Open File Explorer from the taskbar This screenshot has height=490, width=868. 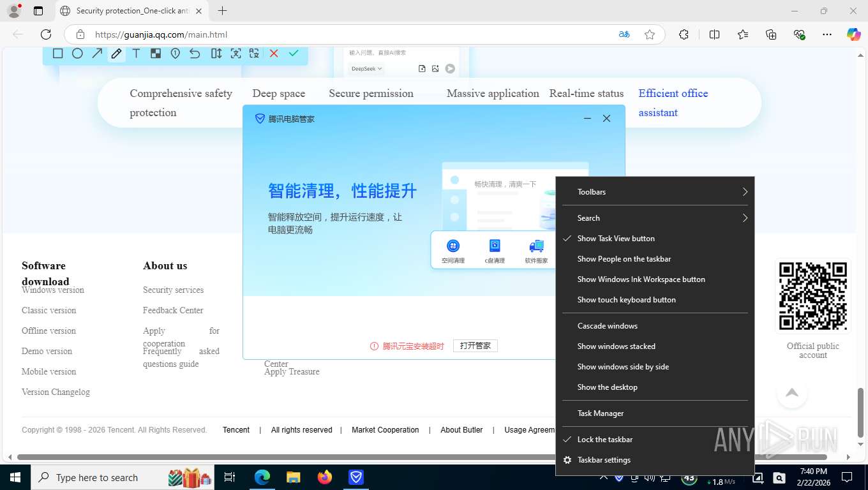(294, 477)
